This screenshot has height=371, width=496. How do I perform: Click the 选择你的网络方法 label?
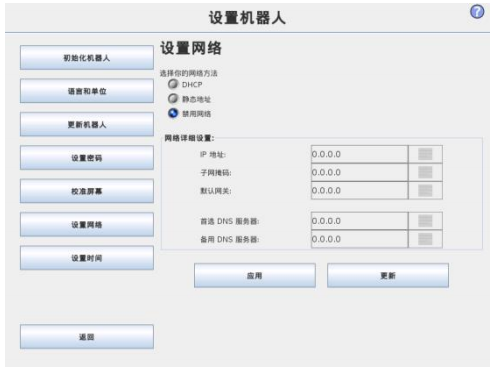pyautogui.click(x=188, y=73)
